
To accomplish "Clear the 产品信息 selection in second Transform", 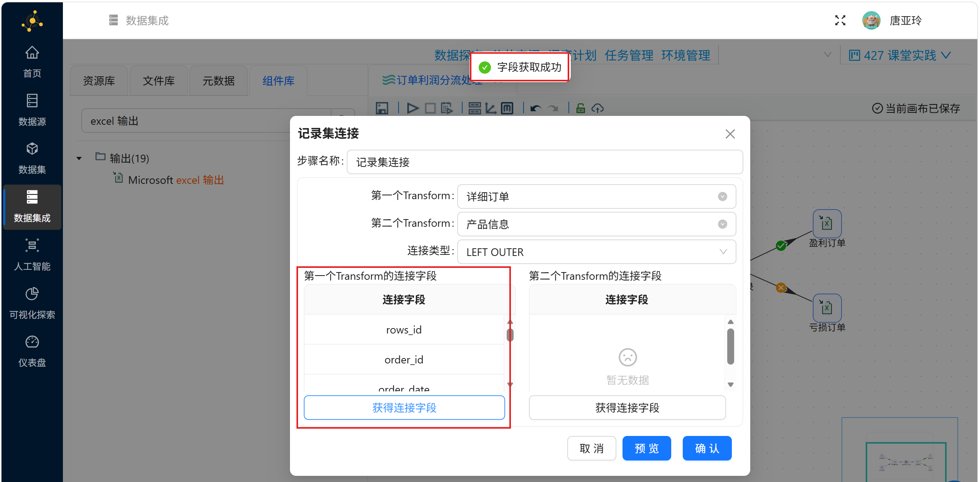I will [722, 224].
